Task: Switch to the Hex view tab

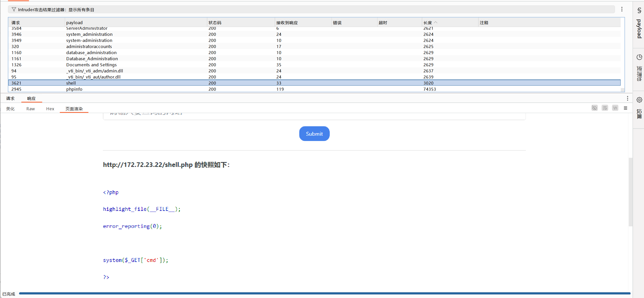Action: (x=50, y=109)
